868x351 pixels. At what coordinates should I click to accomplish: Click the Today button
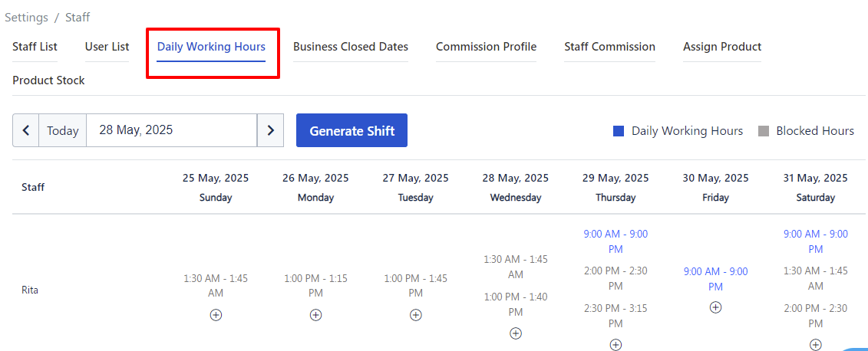[63, 130]
